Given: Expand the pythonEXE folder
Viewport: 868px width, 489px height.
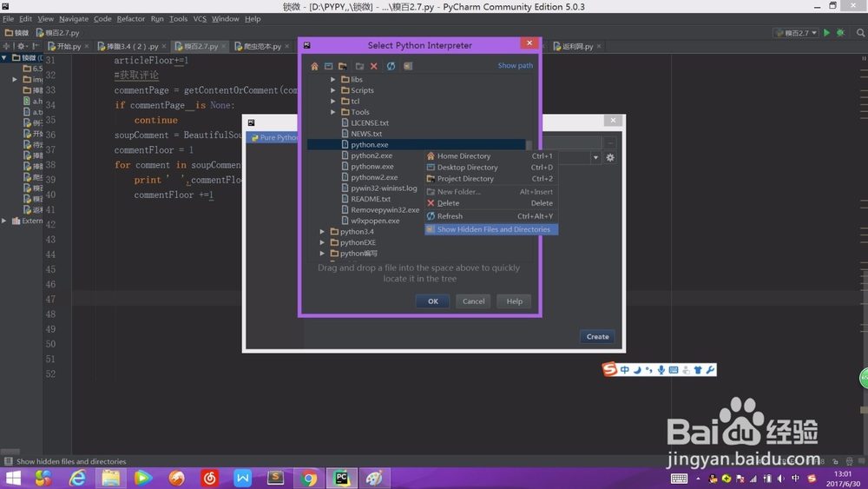Looking at the screenshot, I should (x=322, y=242).
